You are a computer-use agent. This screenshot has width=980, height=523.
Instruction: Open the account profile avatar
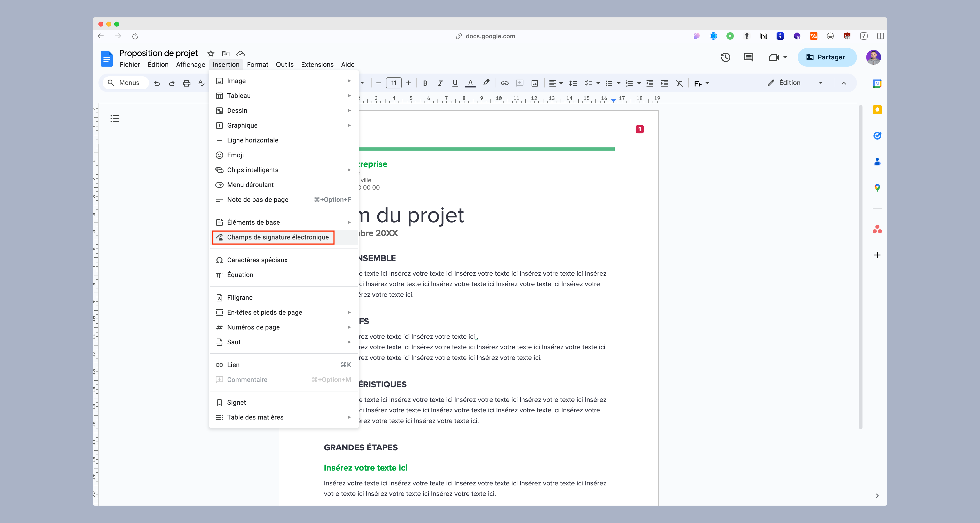click(873, 57)
